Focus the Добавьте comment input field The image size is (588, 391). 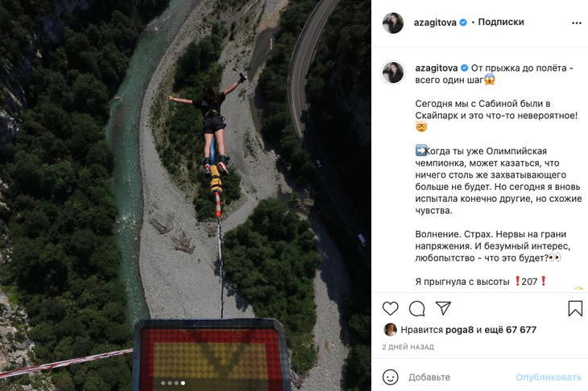point(459,377)
